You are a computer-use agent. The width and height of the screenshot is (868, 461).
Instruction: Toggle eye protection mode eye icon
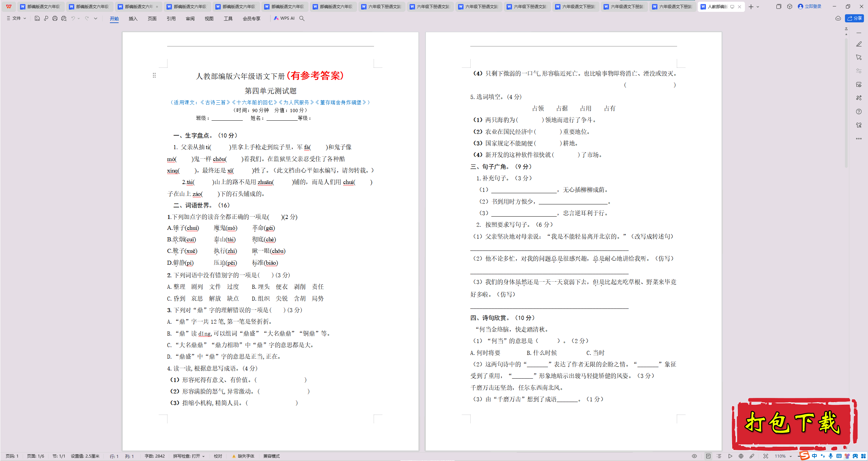694,456
